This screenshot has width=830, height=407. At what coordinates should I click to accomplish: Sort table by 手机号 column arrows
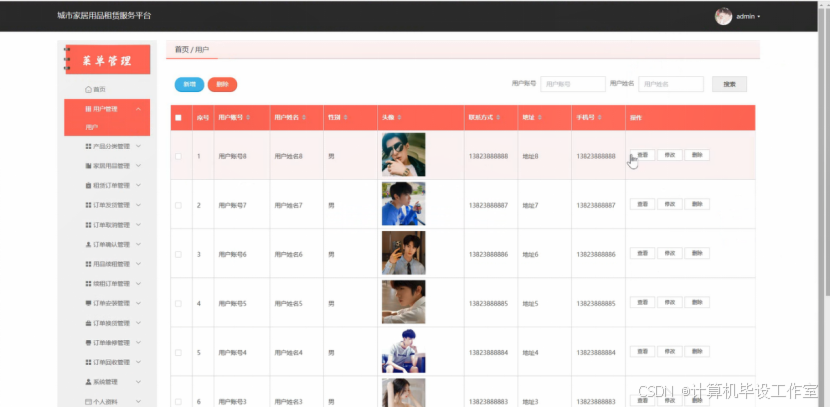click(x=599, y=117)
